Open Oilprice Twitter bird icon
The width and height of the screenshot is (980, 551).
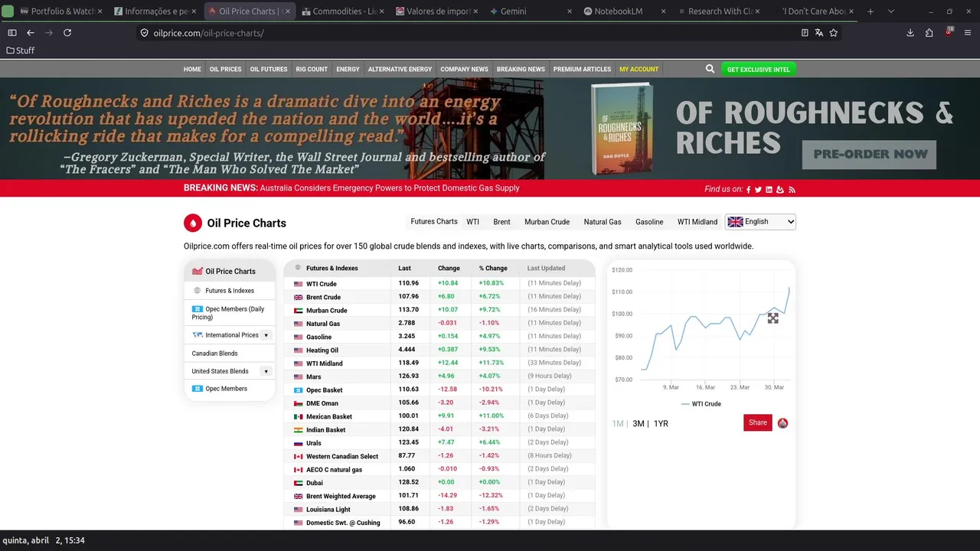click(758, 190)
